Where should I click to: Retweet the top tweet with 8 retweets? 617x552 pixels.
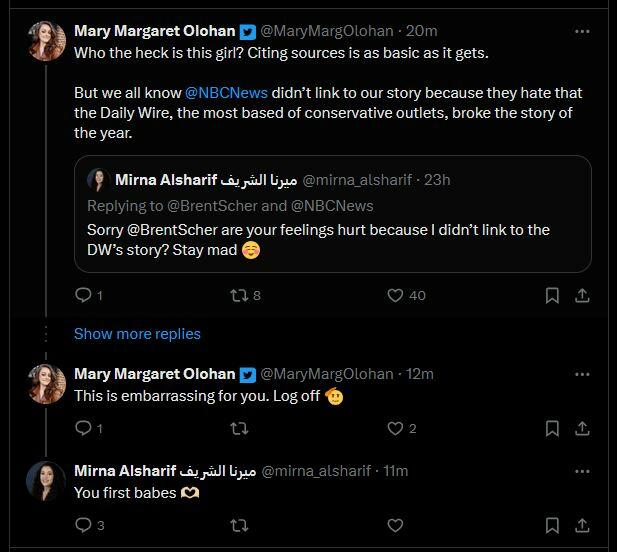240,295
